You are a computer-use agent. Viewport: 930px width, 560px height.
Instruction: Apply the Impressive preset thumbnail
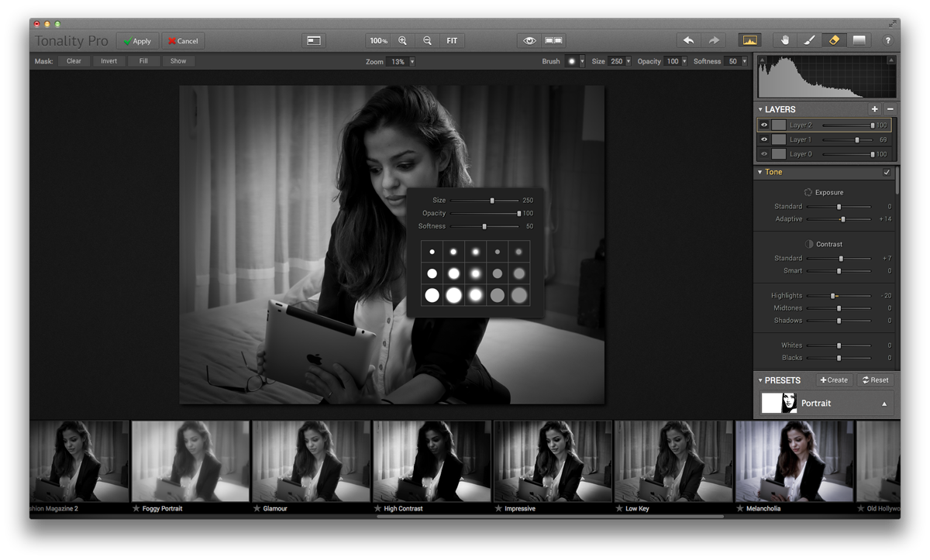pyautogui.click(x=553, y=462)
